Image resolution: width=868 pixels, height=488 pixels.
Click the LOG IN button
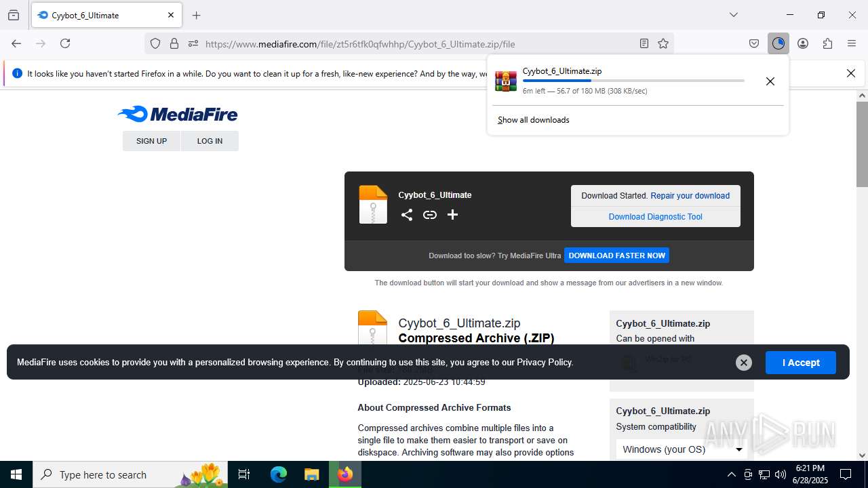pos(210,141)
